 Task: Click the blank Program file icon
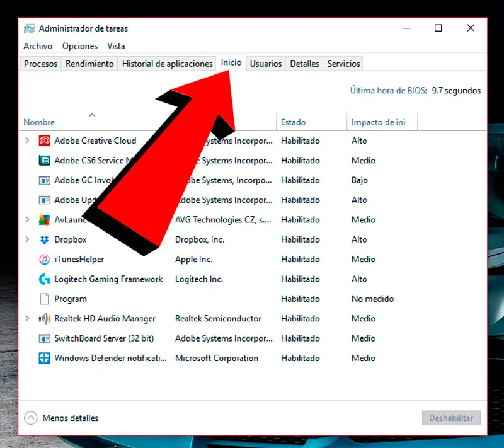tap(44, 299)
